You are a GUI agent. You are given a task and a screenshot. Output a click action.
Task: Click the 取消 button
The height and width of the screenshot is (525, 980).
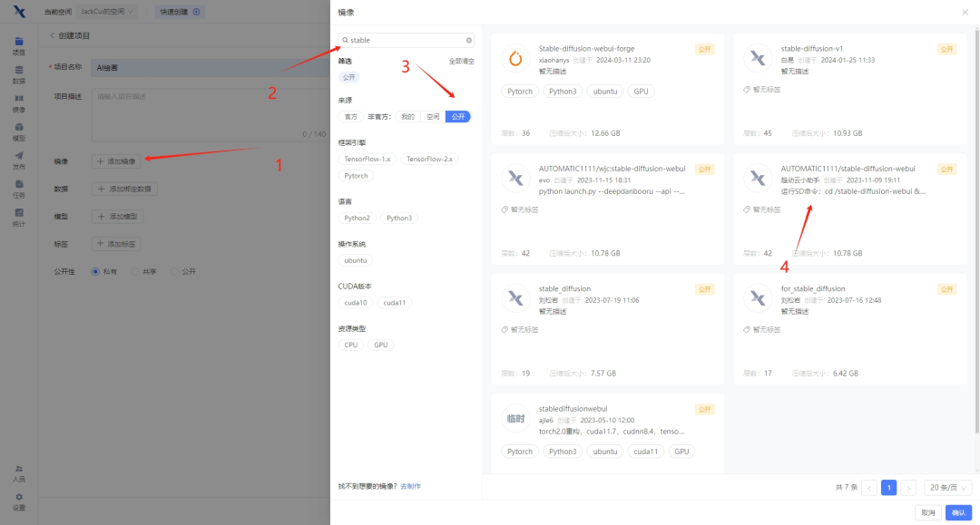tap(928, 512)
